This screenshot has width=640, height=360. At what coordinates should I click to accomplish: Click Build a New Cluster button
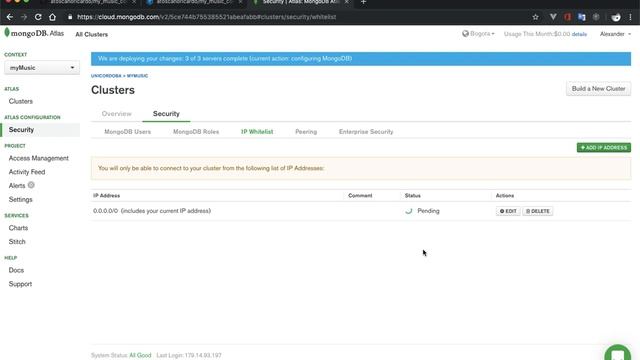598,89
